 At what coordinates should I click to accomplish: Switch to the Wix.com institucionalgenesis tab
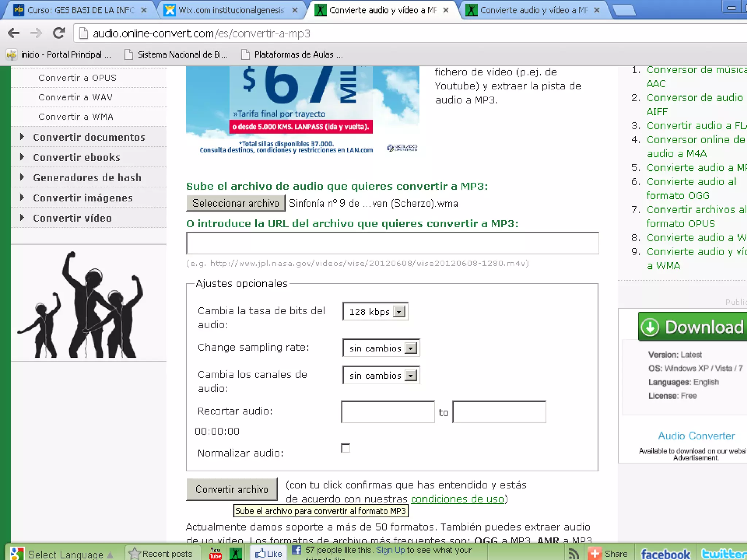231,10
